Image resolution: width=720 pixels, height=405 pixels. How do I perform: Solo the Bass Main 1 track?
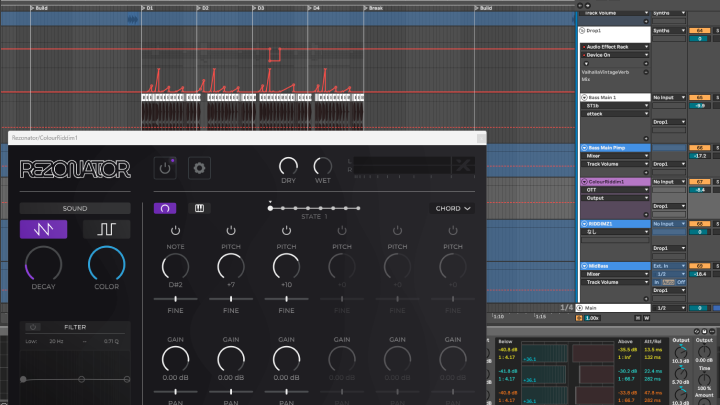(717, 97)
